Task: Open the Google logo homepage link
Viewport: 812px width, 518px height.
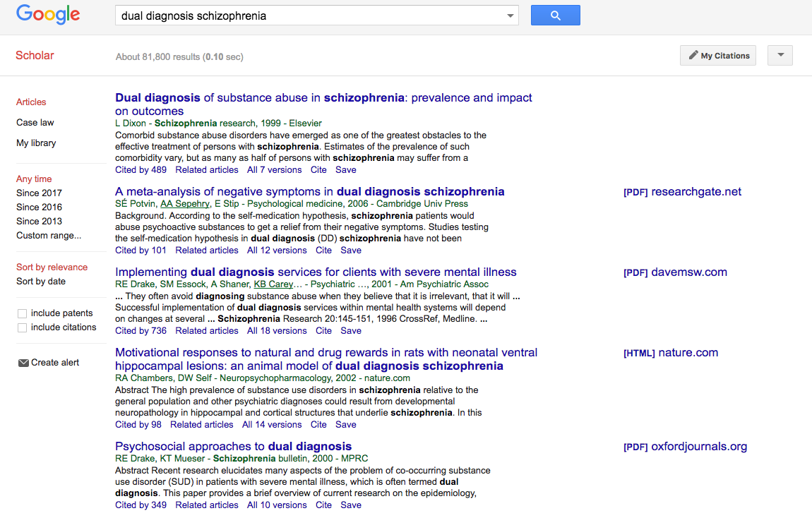Action: pos(48,15)
